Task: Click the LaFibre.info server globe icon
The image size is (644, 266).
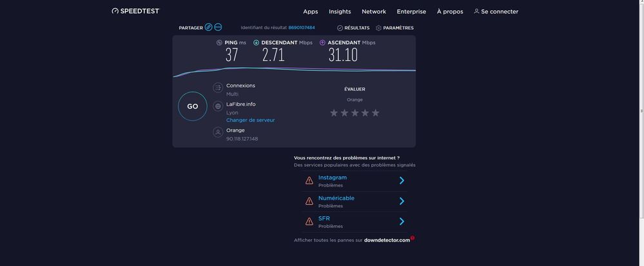Action: [x=218, y=106]
